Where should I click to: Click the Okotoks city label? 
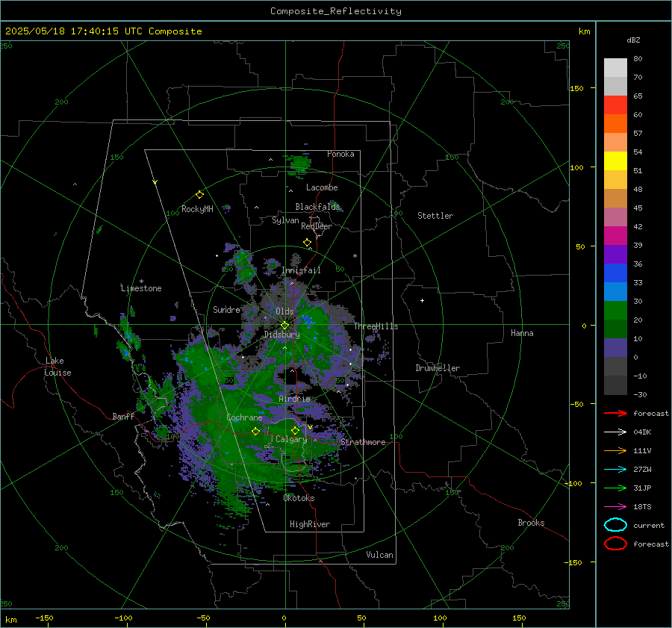[x=299, y=498]
